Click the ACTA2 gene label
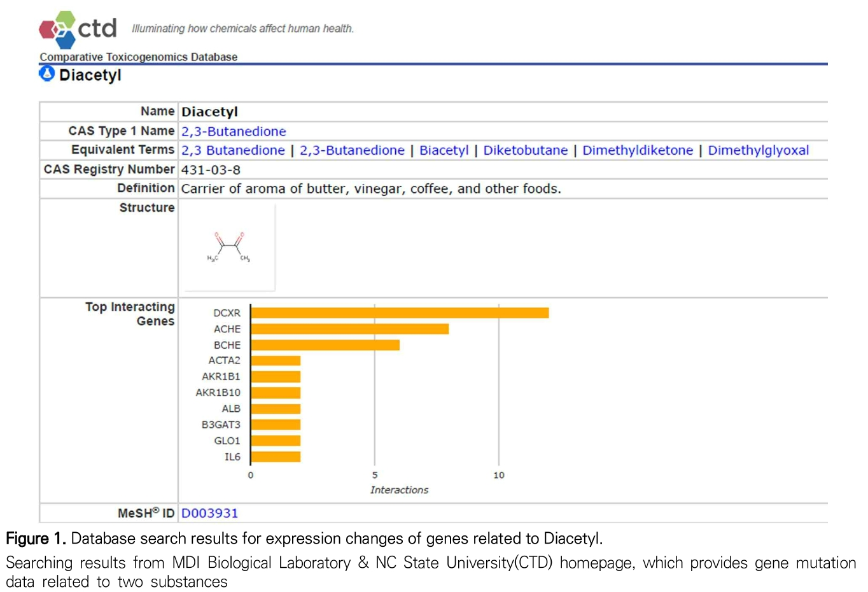The width and height of the screenshot is (868, 592). click(225, 360)
